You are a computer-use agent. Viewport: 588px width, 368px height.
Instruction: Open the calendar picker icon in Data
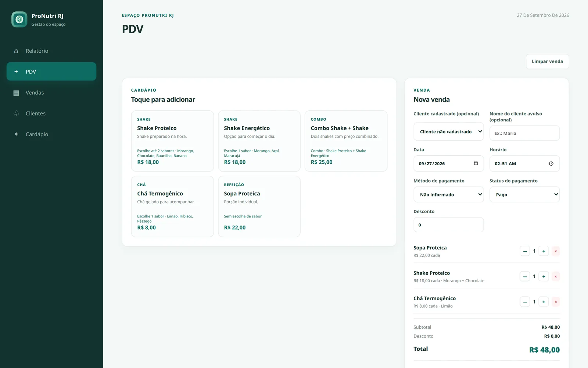pyautogui.click(x=476, y=163)
